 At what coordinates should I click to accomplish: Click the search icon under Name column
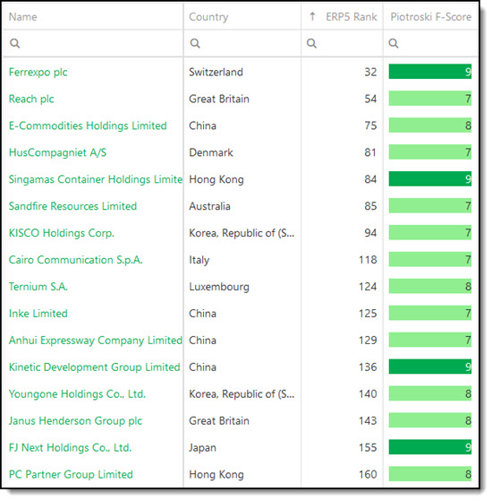click(15, 43)
